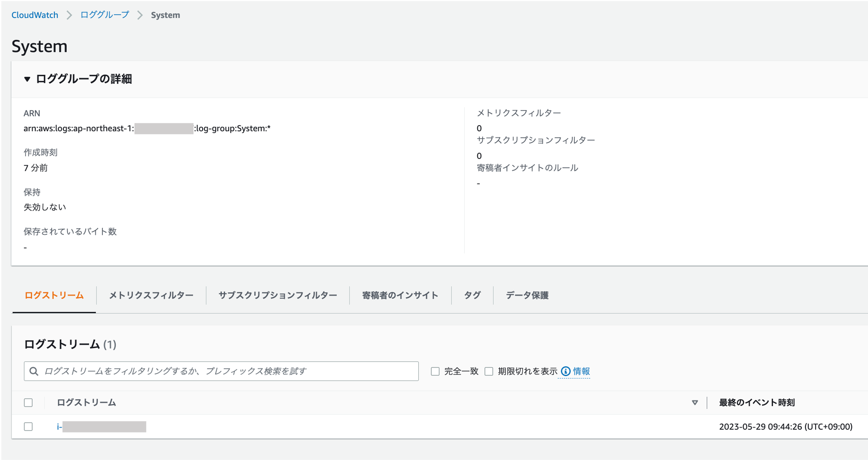Click the sort arrow in ログストリーム column
The height and width of the screenshot is (460, 868).
[694, 402]
